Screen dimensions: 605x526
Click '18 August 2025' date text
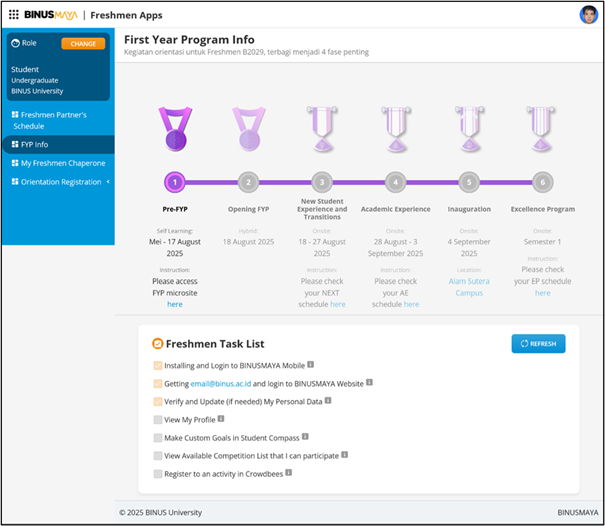[x=248, y=242]
